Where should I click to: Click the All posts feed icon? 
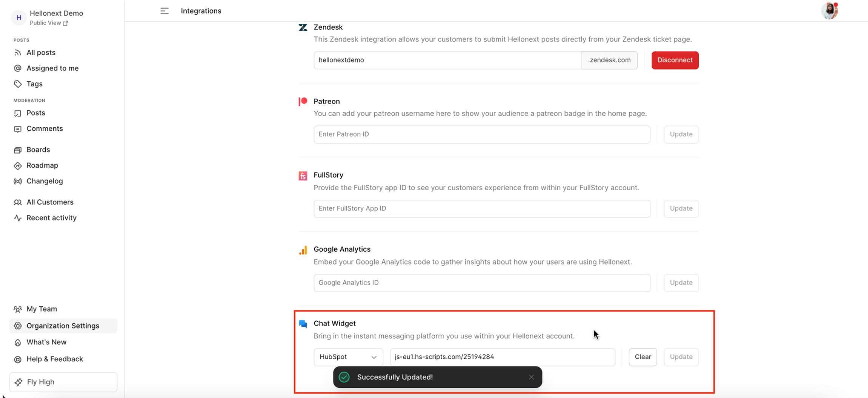tap(18, 52)
